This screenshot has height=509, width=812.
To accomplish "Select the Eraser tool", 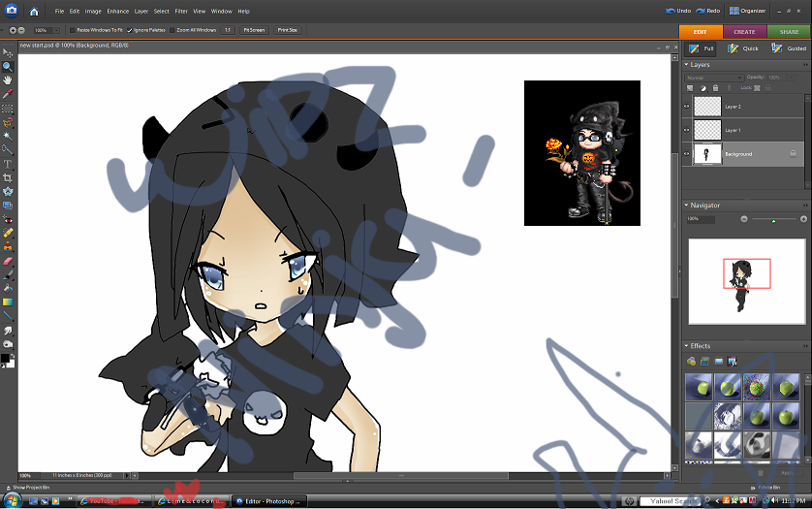I will [x=8, y=261].
